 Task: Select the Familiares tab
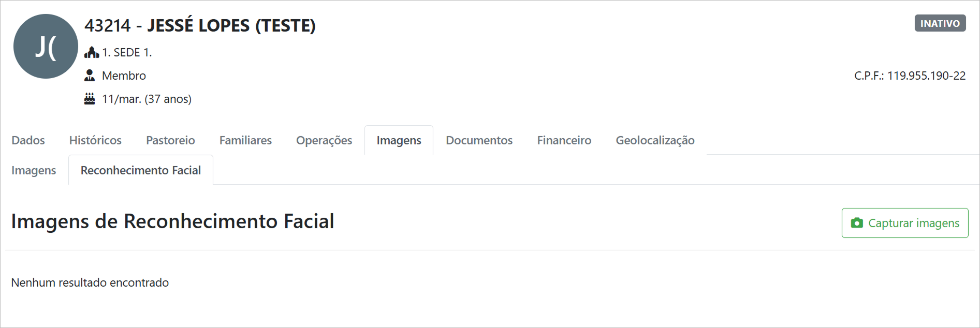click(x=245, y=140)
